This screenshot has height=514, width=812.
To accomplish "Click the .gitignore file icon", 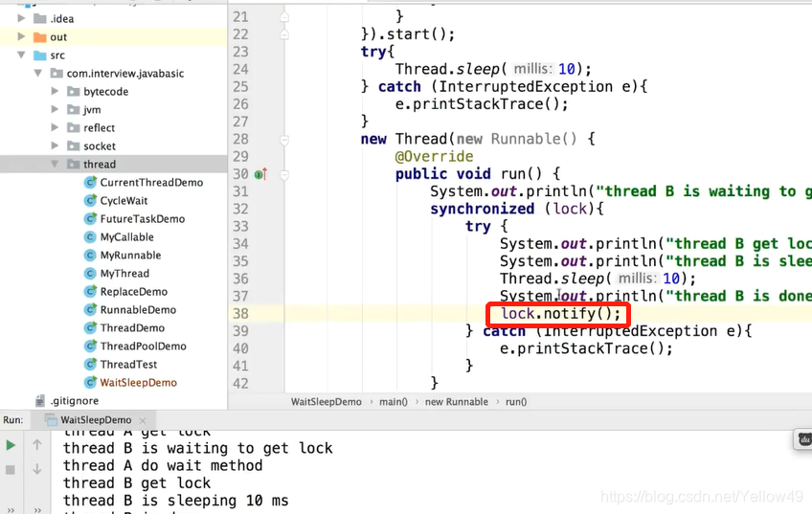I will click(40, 401).
